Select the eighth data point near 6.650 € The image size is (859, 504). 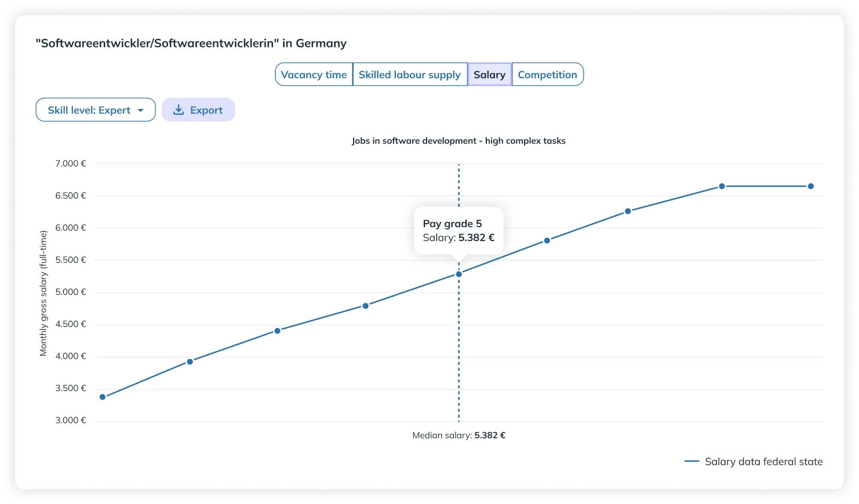click(x=722, y=186)
